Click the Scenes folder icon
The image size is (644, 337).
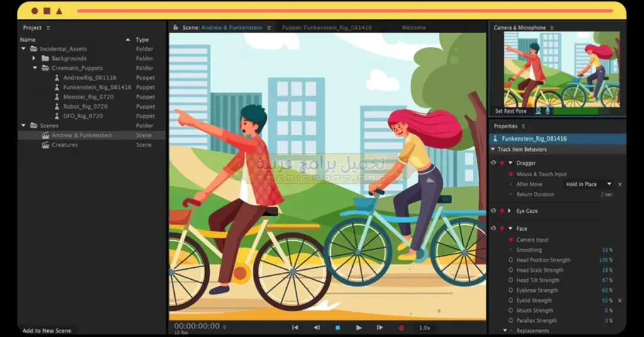[x=34, y=126]
